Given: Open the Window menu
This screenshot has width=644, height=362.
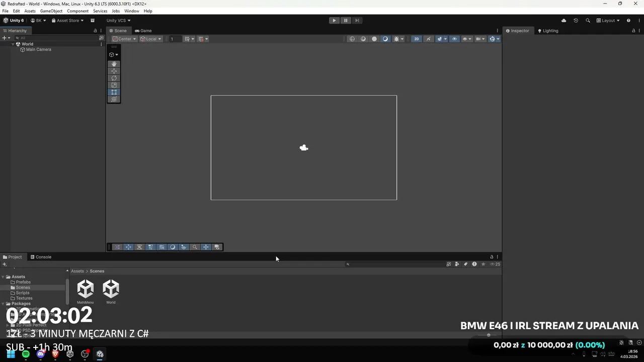Looking at the screenshot, I should click(x=132, y=11).
